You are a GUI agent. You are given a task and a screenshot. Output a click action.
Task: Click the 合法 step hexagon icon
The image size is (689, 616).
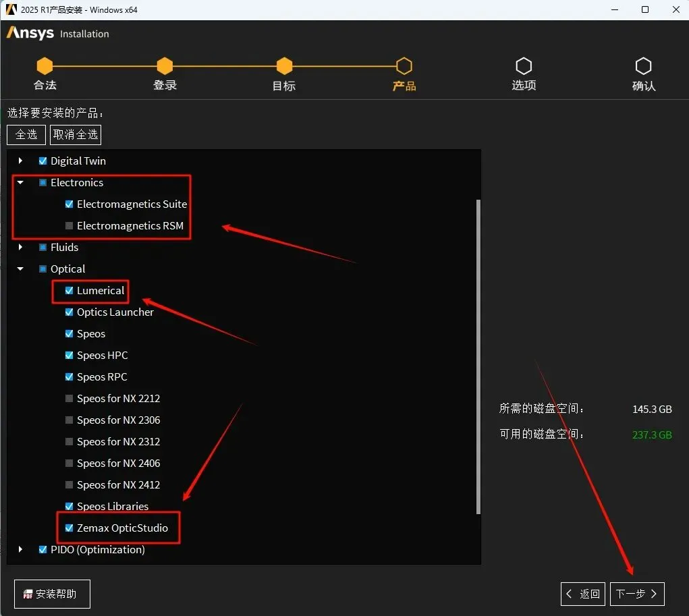pos(45,66)
